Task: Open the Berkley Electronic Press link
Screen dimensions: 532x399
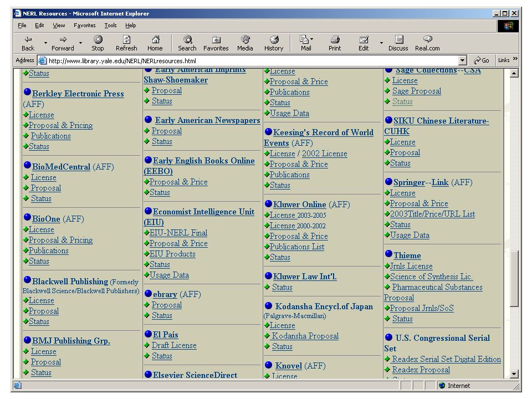Action: point(78,94)
